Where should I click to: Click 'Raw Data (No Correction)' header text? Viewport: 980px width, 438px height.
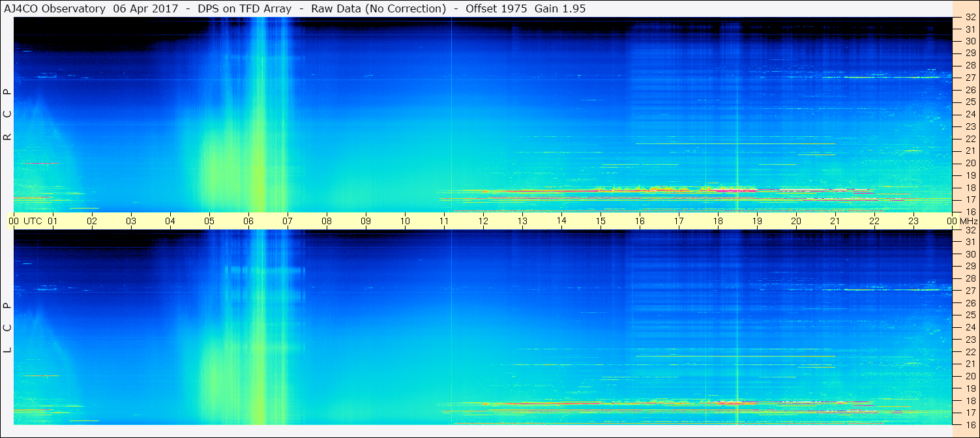(379, 9)
